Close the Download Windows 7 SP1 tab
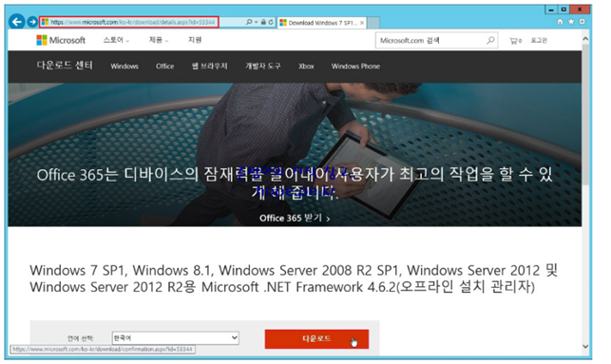 tap(362, 23)
